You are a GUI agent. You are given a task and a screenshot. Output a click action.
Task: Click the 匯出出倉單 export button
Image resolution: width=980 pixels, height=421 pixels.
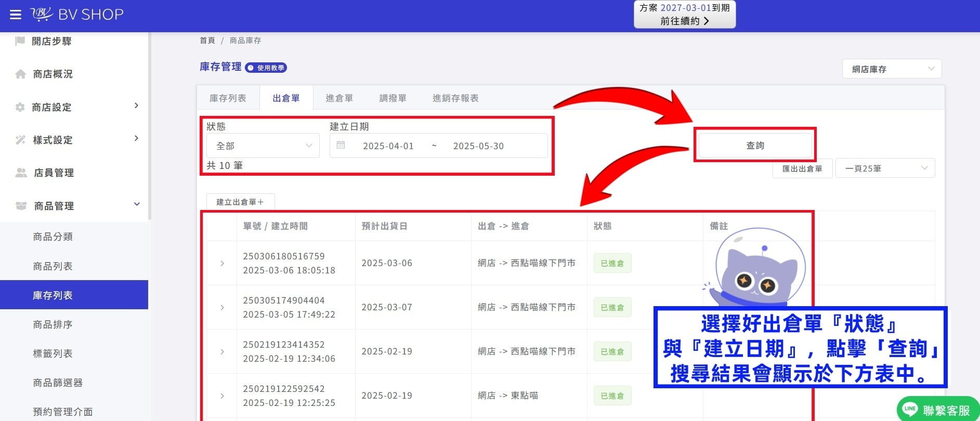coord(802,168)
